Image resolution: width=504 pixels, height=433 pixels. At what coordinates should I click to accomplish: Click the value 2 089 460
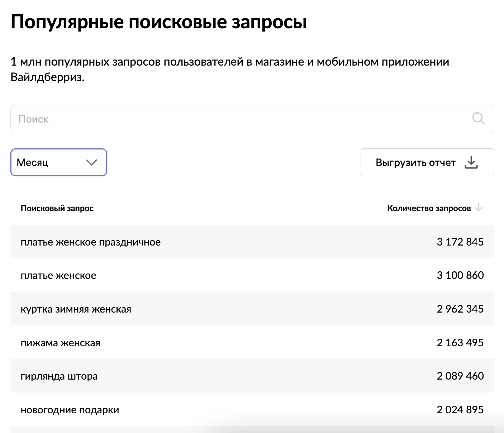pos(460,376)
